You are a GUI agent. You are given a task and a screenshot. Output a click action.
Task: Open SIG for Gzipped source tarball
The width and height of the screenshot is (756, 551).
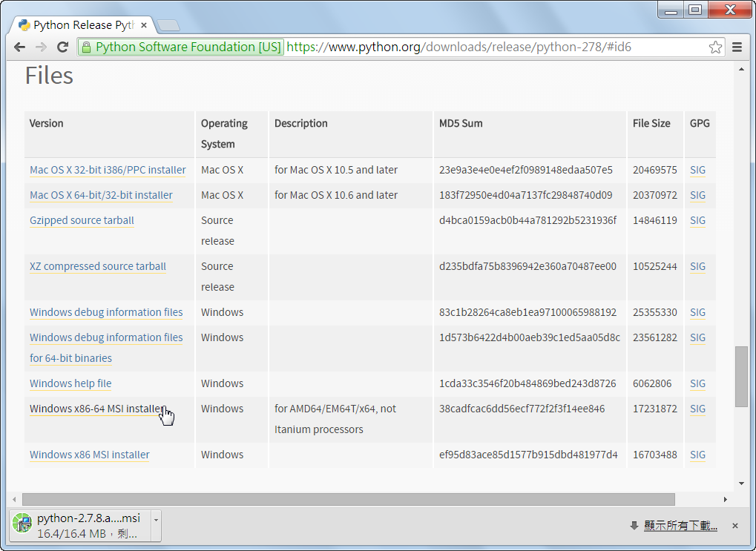697,220
